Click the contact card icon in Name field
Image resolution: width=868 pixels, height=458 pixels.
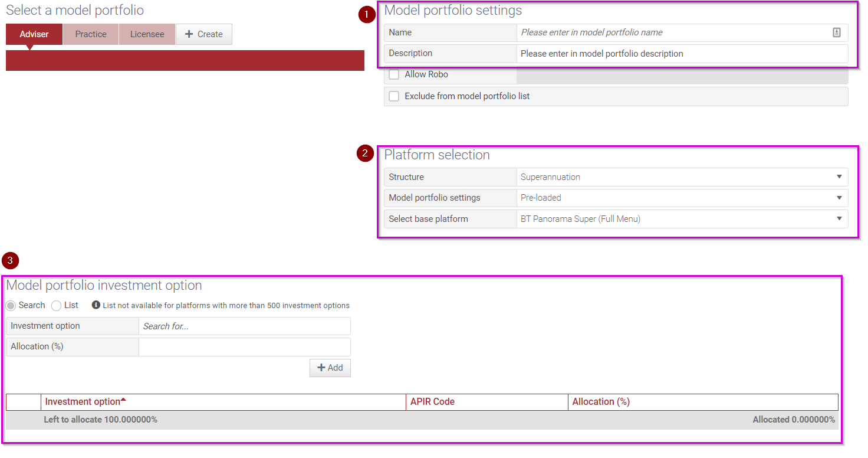(836, 32)
